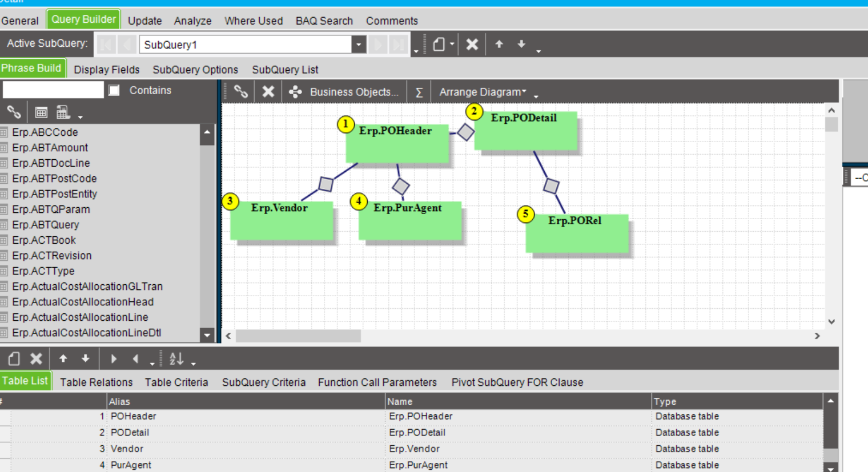868x472 pixels.
Task: Go to the last subquery
Action: click(x=399, y=45)
